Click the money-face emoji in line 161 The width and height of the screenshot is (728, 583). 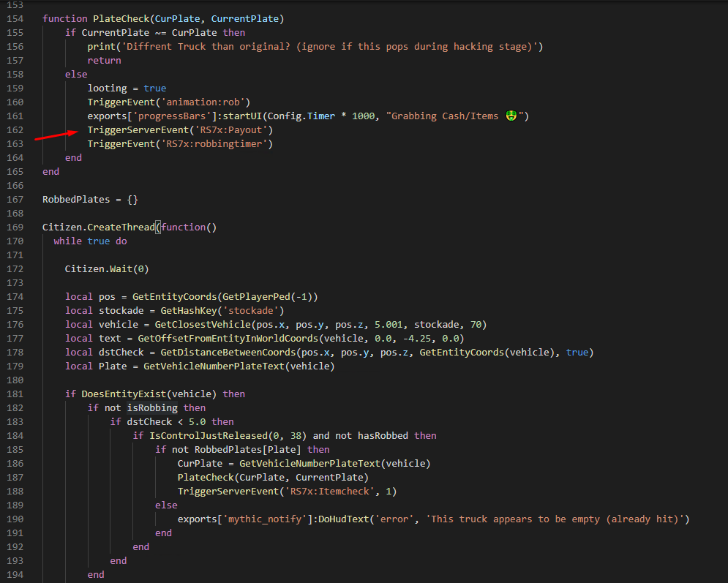(511, 116)
